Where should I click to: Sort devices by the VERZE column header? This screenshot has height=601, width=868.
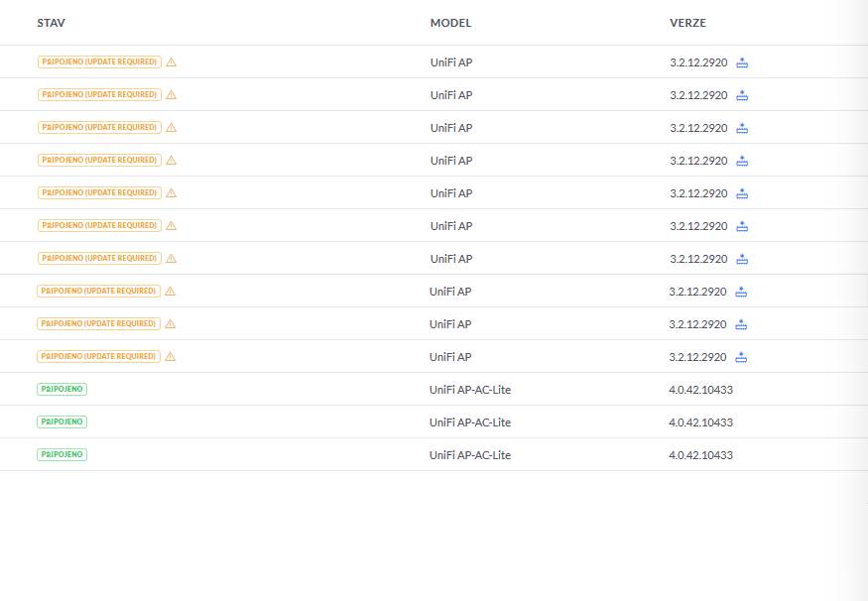click(687, 23)
